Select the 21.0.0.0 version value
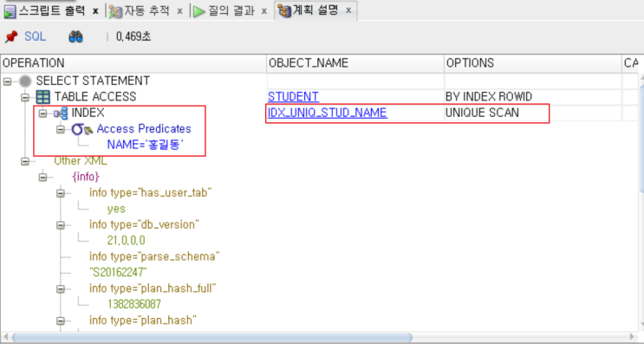The height and width of the screenshot is (344, 644). click(x=126, y=241)
